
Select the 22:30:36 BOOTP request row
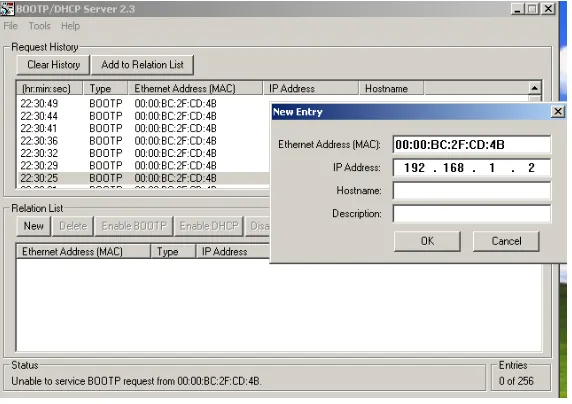(x=144, y=141)
